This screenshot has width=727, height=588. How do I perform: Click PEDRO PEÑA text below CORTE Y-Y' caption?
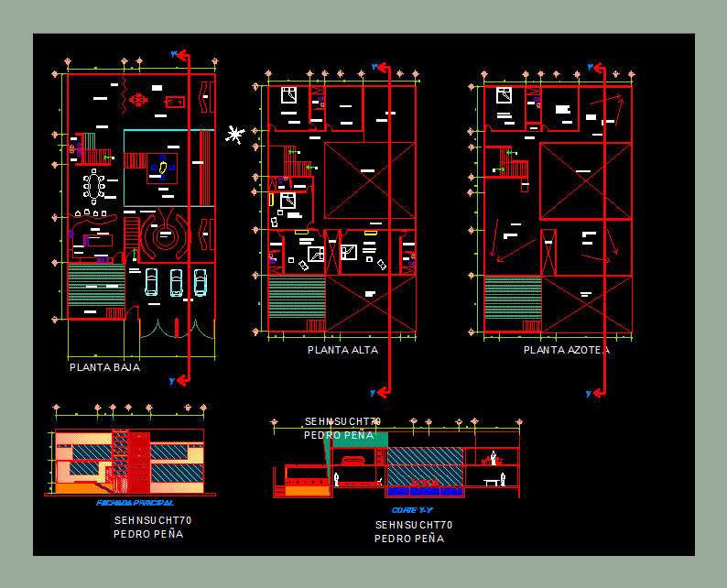tap(409, 539)
